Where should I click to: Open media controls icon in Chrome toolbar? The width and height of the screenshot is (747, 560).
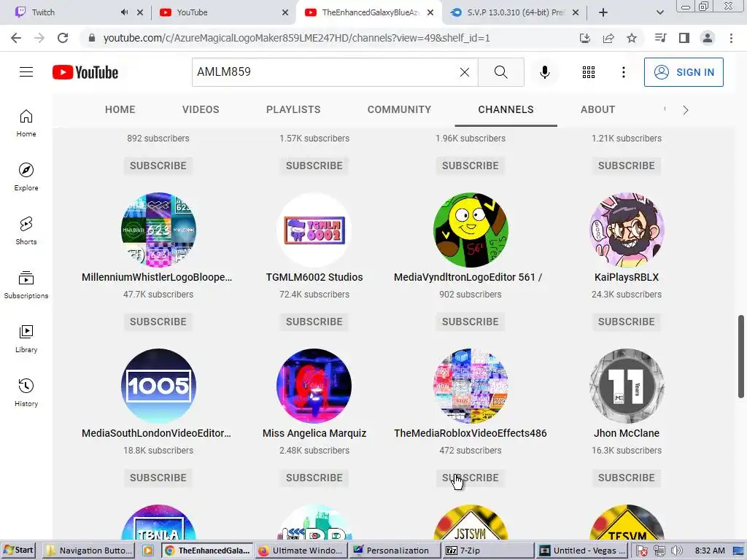661,38
